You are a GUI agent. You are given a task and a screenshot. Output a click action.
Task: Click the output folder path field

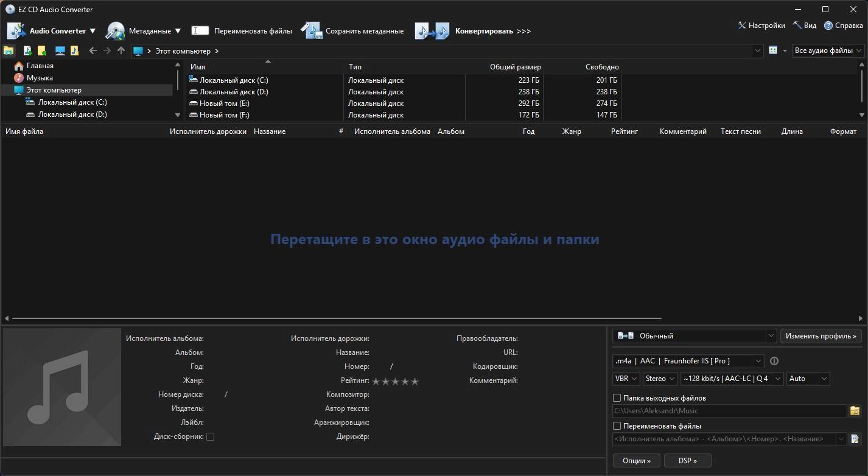(729, 411)
